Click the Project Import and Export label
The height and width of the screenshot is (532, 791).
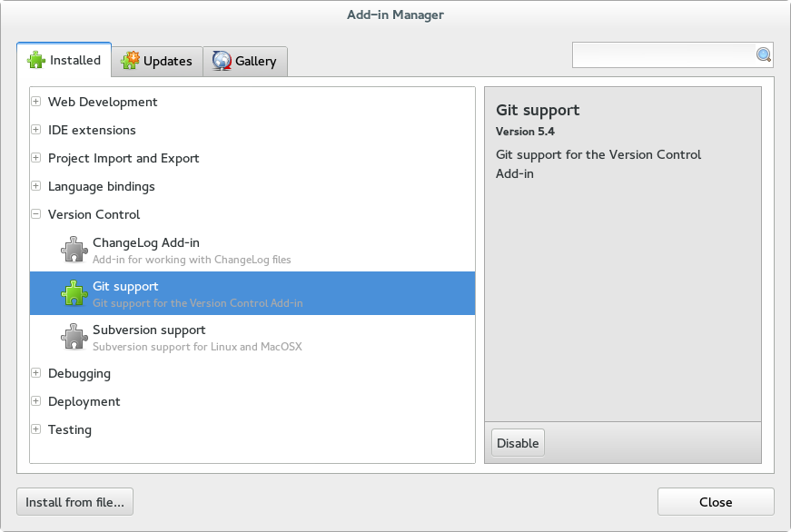(x=124, y=158)
